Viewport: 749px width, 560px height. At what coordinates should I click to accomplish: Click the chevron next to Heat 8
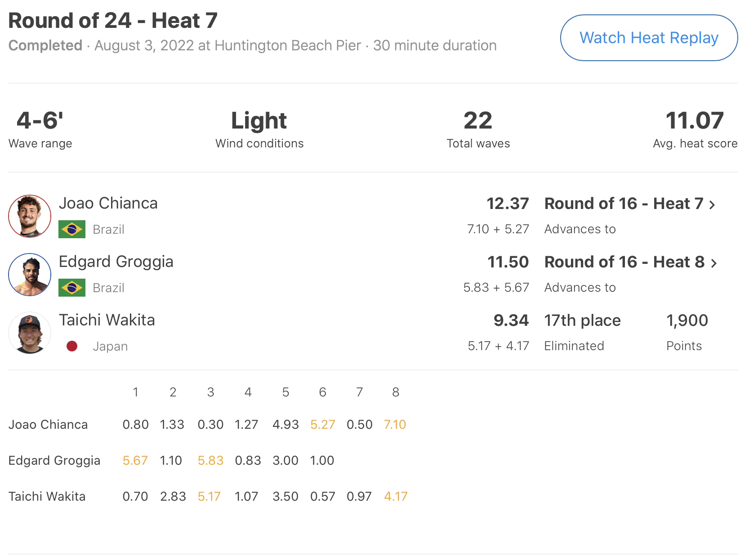(x=713, y=263)
